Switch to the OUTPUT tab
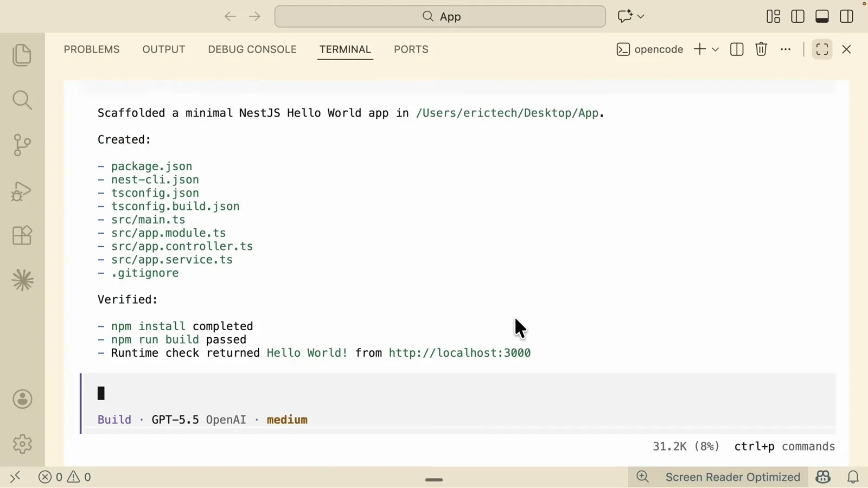 [164, 49]
